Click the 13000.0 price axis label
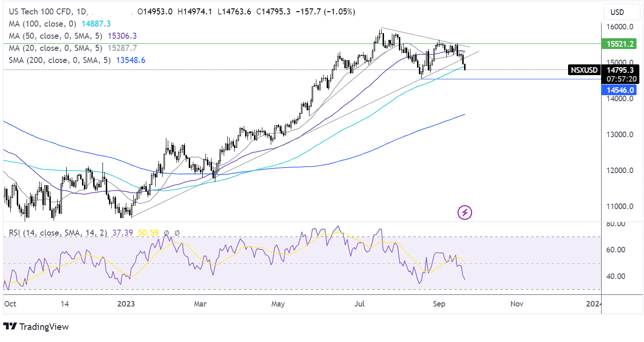644x342 pixels. pos(620,134)
